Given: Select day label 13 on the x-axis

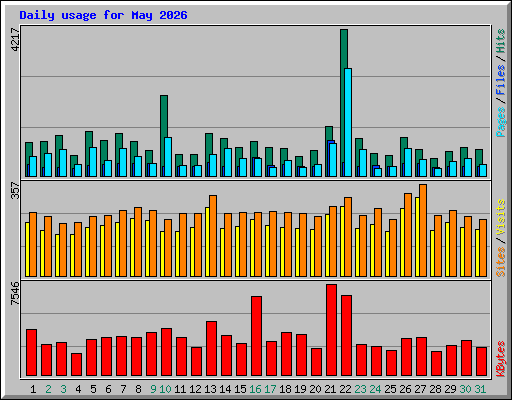Looking at the screenshot, I should [210, 389].
